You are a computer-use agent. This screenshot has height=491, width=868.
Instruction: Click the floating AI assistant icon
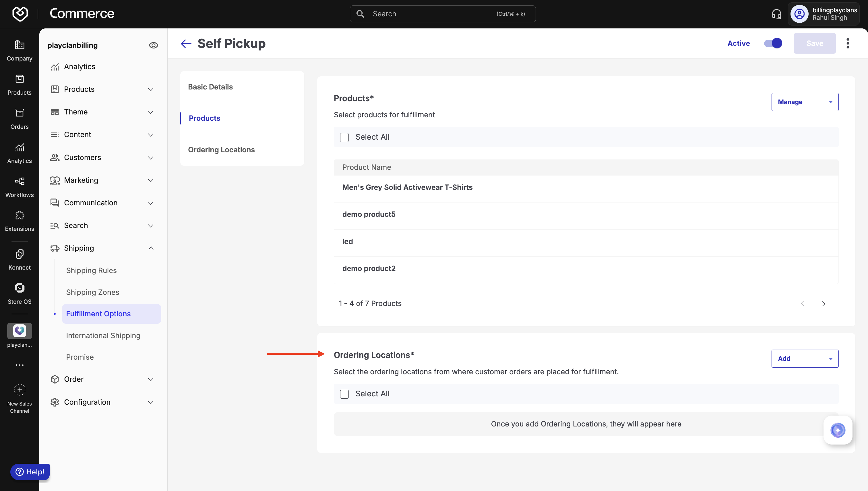point(838,430)
